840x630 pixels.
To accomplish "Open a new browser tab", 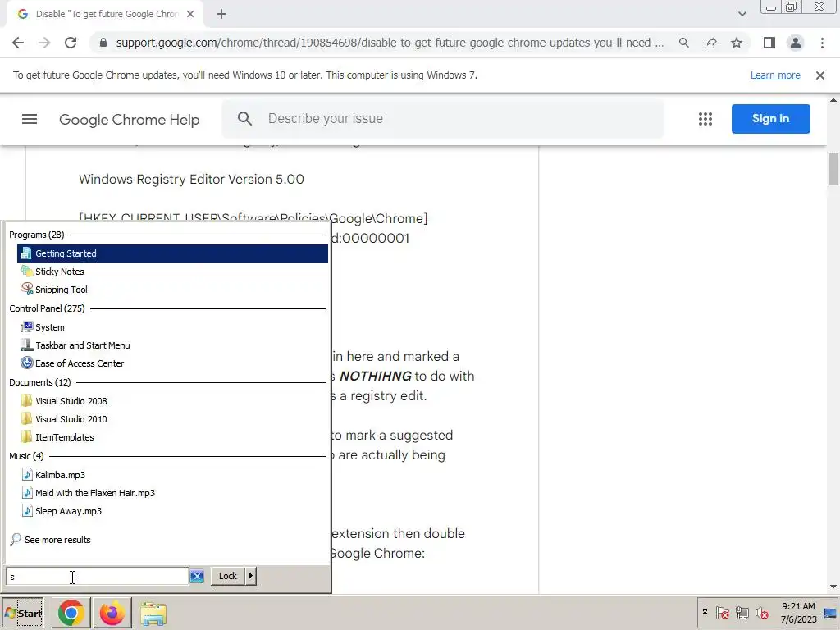I will click(221, 15).
